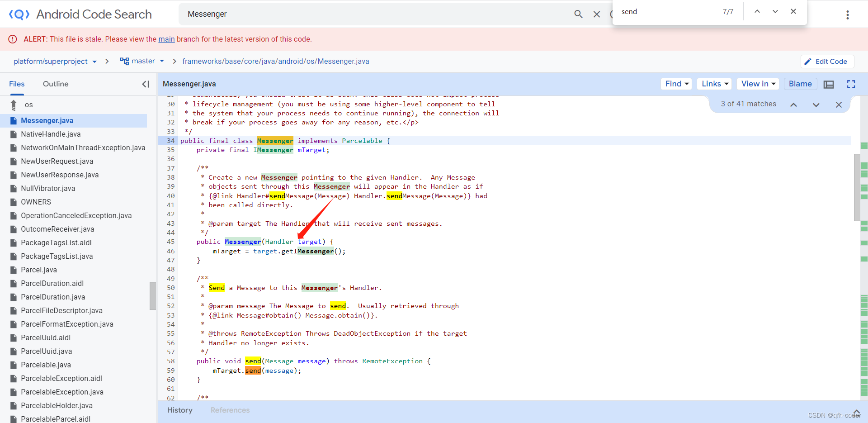This screenshot has width=868, height=423.
Task: Collapse the file sidebar panel
Action: [146, 84]
